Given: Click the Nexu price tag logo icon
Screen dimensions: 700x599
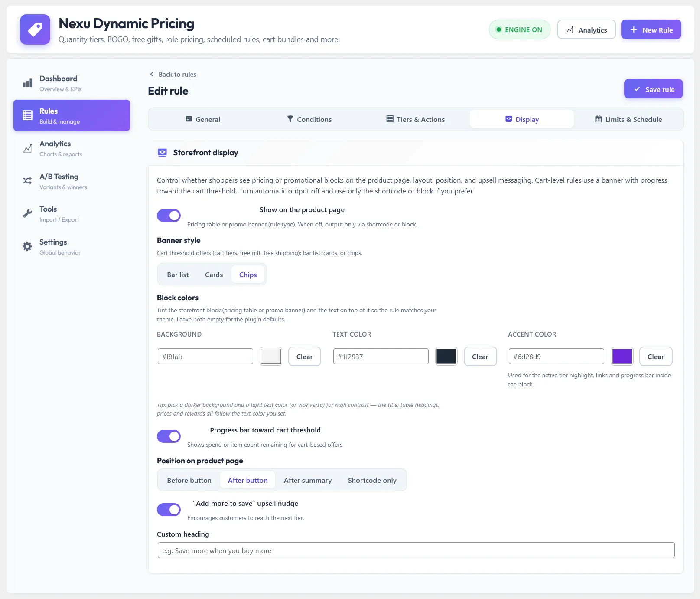Looking at the screenshot, I should [35, 29].
